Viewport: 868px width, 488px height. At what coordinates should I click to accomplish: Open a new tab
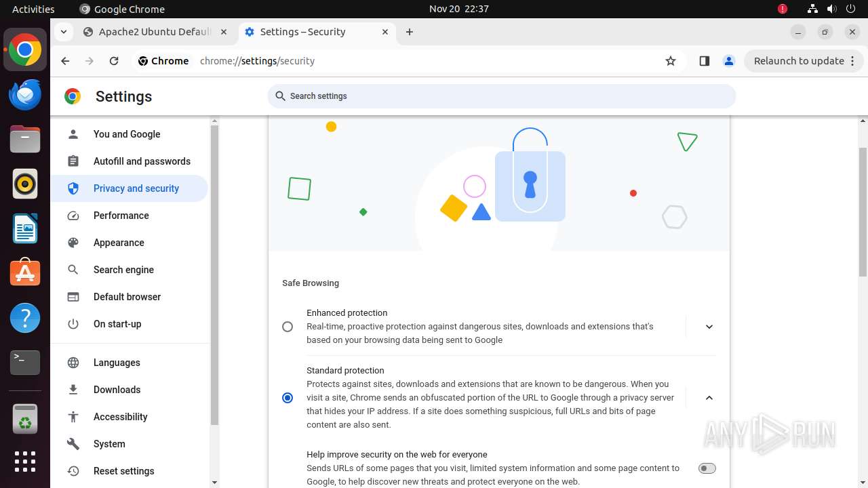(x=410, y=32)
